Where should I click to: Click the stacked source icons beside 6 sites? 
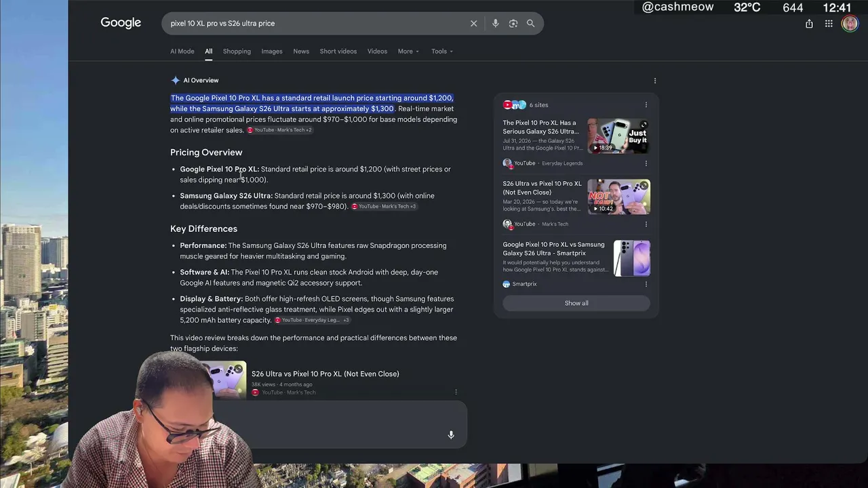pyautogui.click(x=514, y=105)
